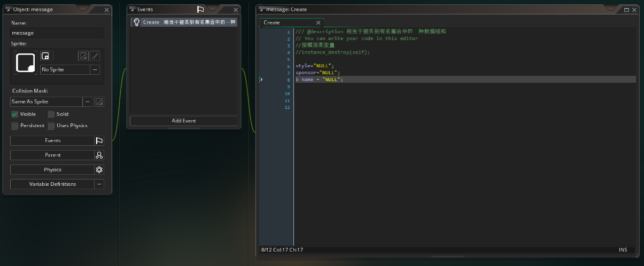Screen dimensions: 644x266
Task: Click the flag icon beside Events button
Action: (99, 140)
